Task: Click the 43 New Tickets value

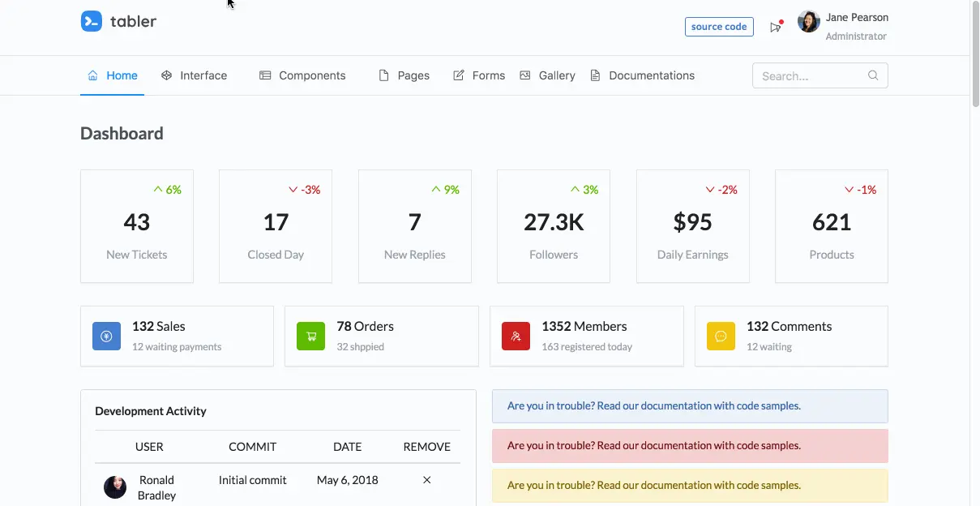Action: [x=137, y=222]
